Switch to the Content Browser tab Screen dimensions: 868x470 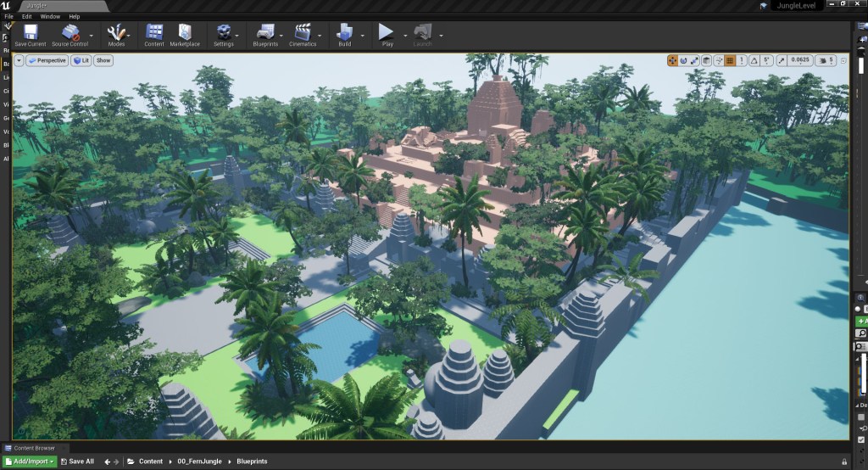[x=34, y=448]
